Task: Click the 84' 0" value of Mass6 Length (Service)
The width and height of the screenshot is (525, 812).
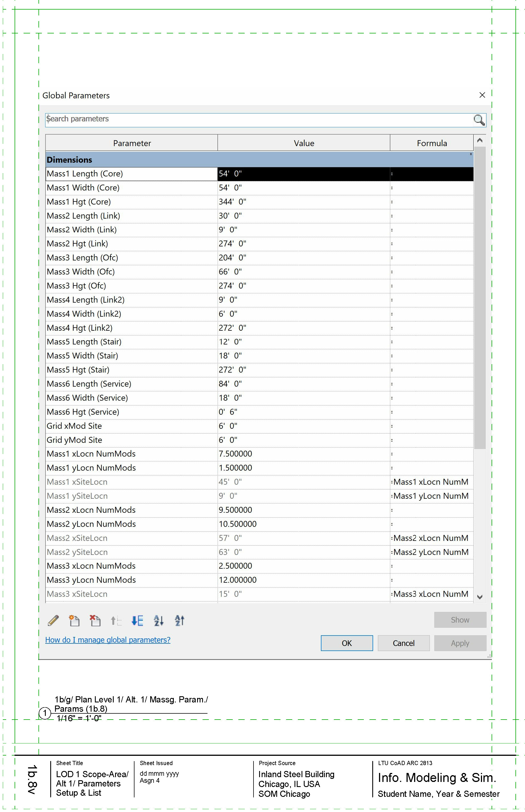Action: pyautogui.click(x=304, y=384)
